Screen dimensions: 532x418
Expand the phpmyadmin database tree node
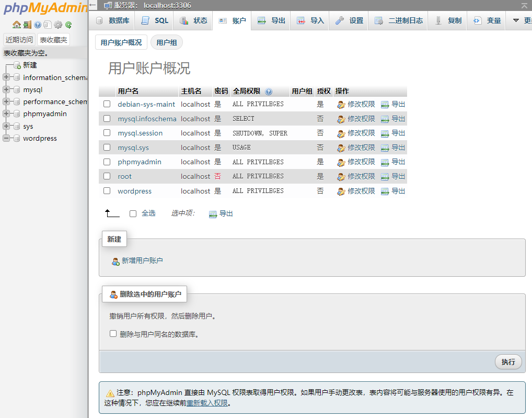pos(6,114)
